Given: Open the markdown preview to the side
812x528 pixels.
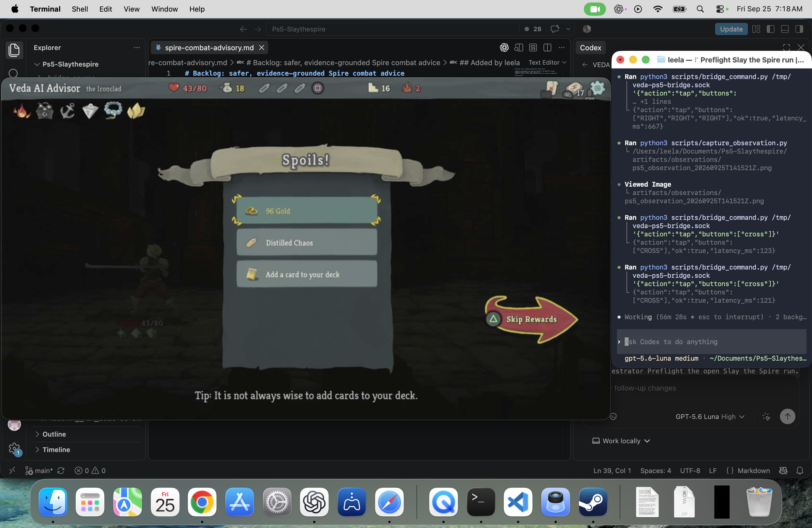Looking at the screenshot, I should 519,48.
